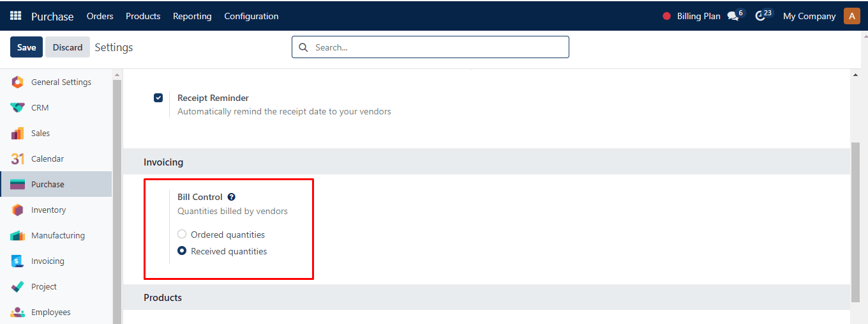Open the My Company switcher
Image resolution: width=868 pixels, height=324 pixels.
pyautogui.click(x=809, y=16)
